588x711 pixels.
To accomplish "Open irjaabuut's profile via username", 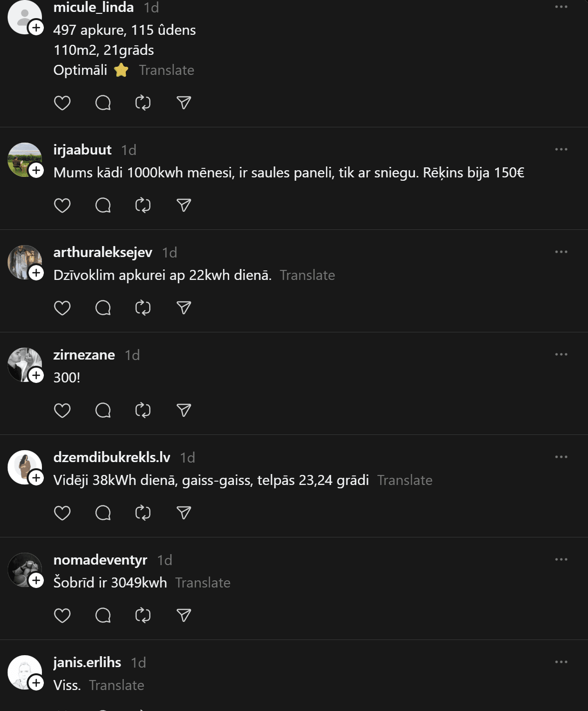I will [x=82, y=150].
